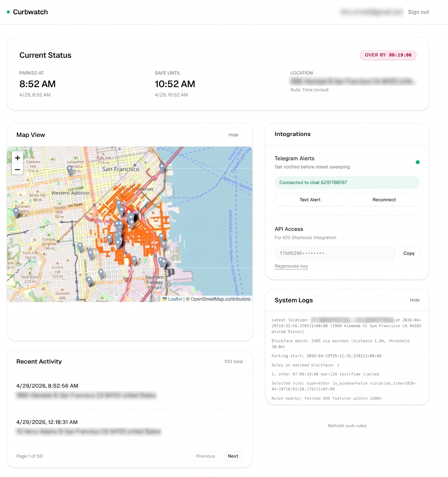The height and width of the screenshot is (477, 448).
Task: Hide the System Logs panel
Action: pos(414,300)
